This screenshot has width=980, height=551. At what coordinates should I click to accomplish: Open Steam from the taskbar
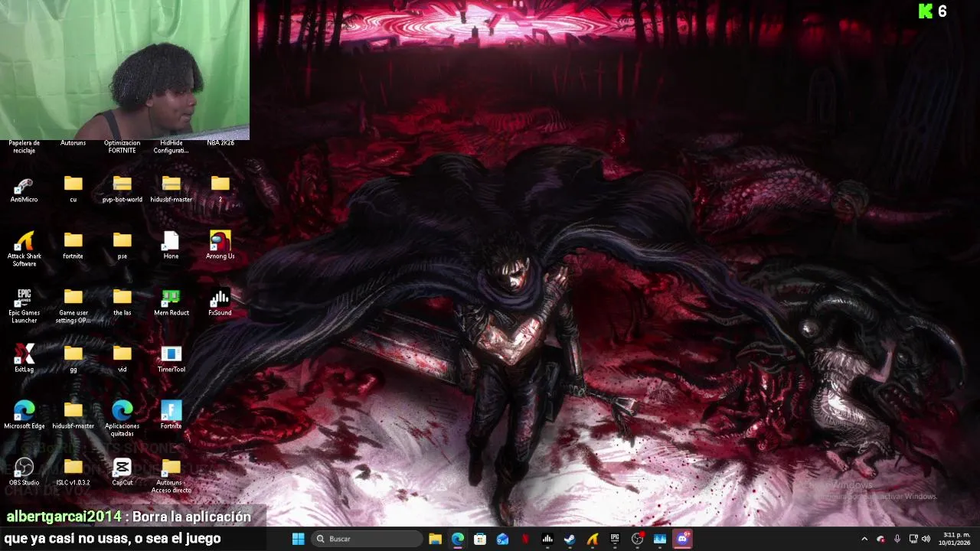(570, 539)
